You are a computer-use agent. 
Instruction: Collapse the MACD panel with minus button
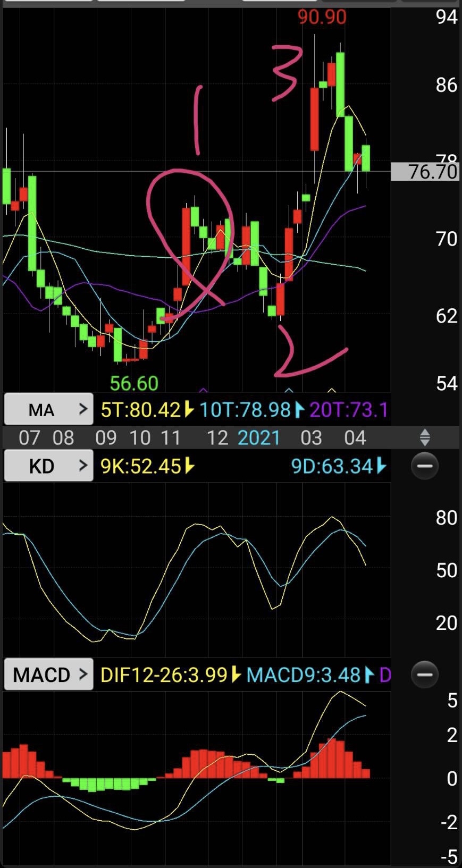(x=424, y=675)
